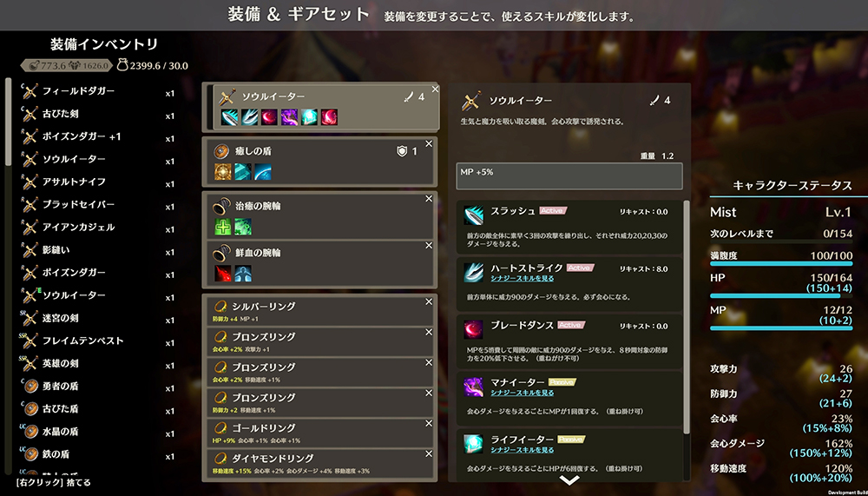868x496 pixels.
Task: Unequip ソウルイーター with its X button
Action: point(435,89)
